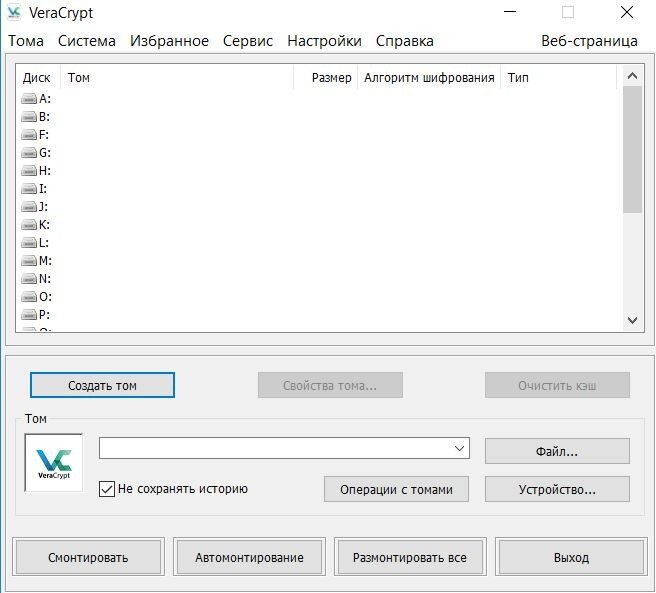The image size is (656, 593).
Task: Select drive letter F: text
Action: pyautogui.click(x=44, y=135)
